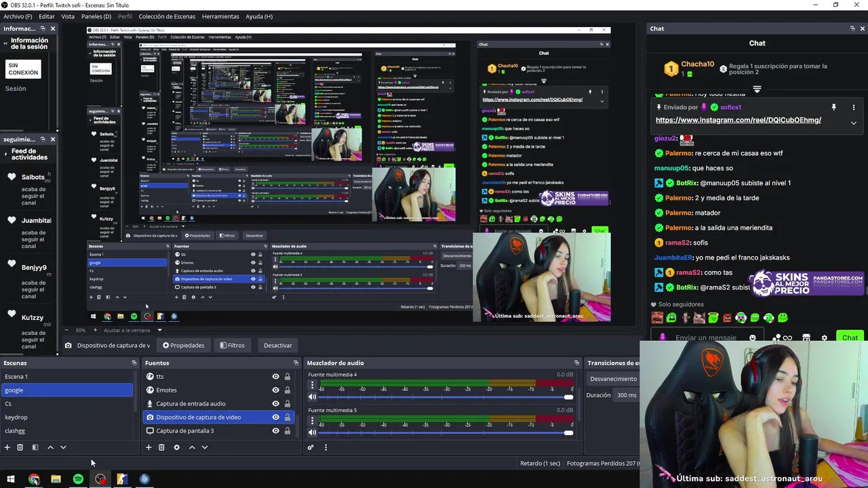Move the selected scene down
Screen dimensions: 868x488
[63, 447]
